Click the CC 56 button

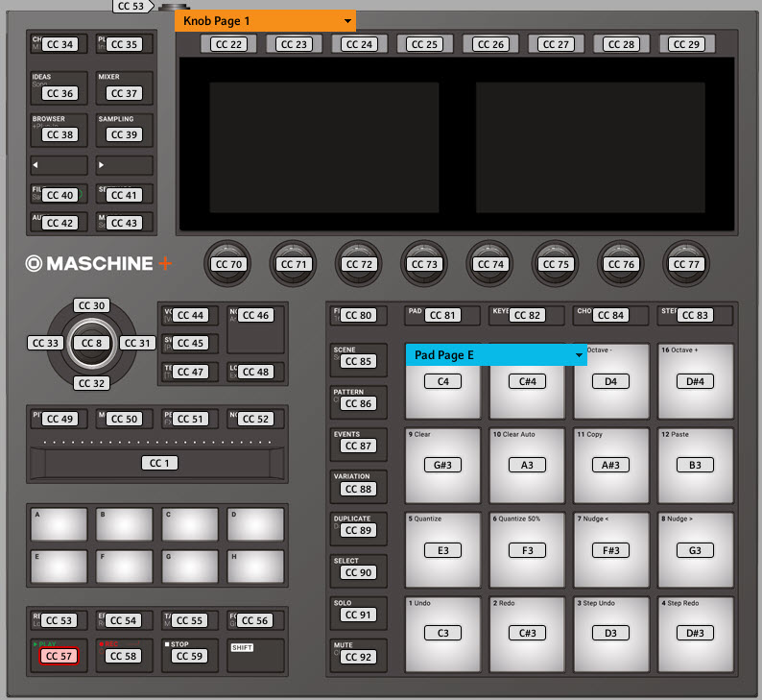click(x=255, y=620)
